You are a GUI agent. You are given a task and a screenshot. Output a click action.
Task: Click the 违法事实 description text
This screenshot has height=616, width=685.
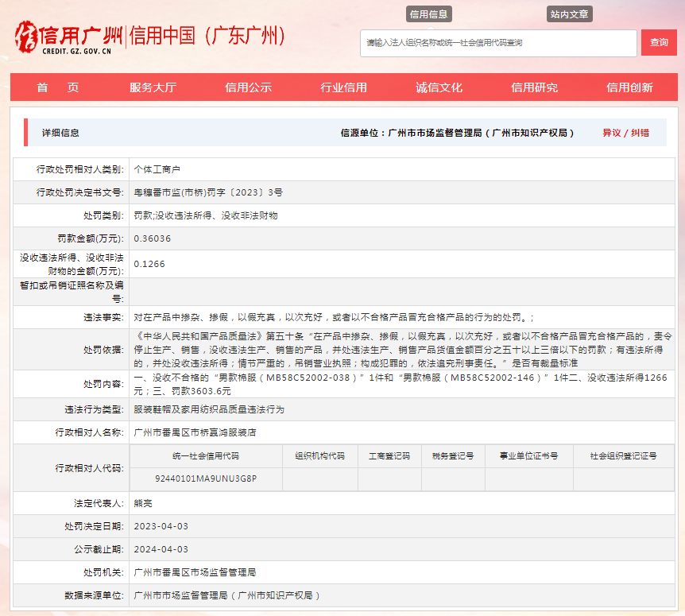tap(334, 317)
